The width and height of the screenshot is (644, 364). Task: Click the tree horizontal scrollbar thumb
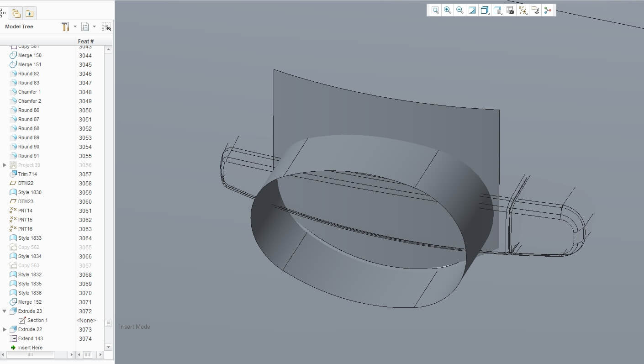pyautogui.click(x=30, y=354)
